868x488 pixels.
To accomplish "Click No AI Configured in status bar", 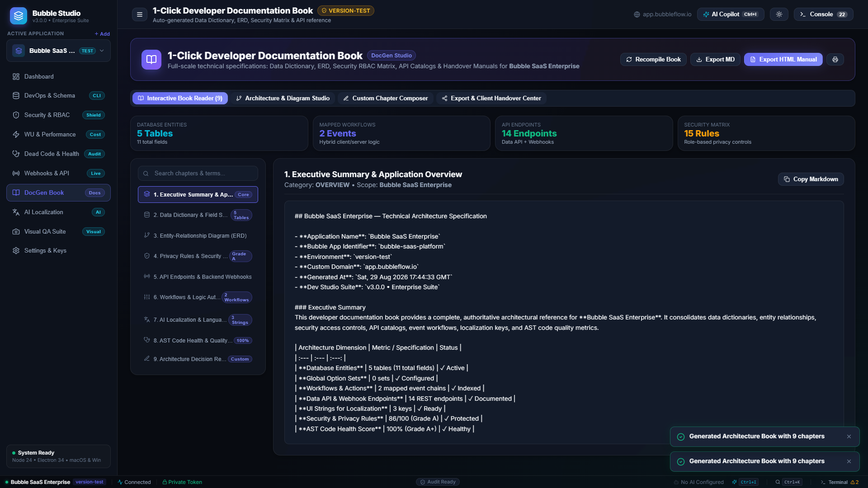I will pos(698,482).
